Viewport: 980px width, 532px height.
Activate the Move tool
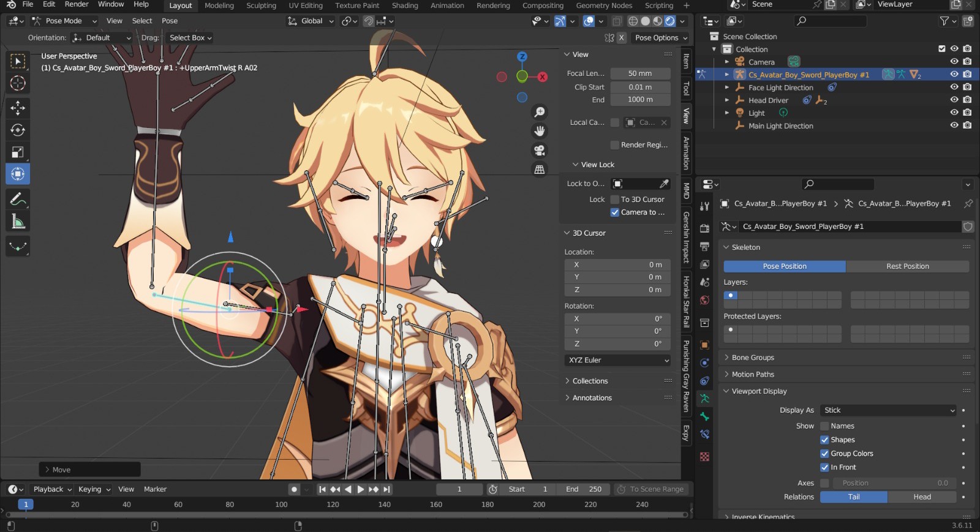coord(18,108)
